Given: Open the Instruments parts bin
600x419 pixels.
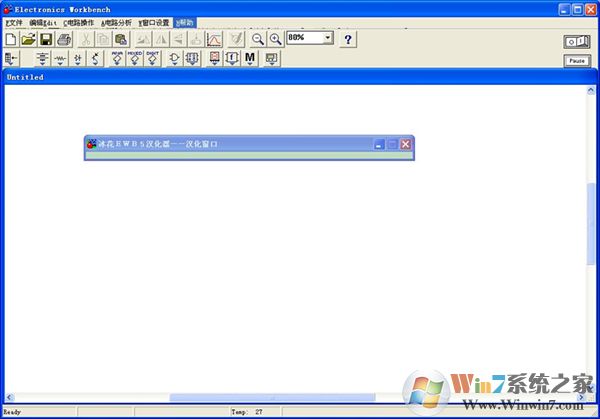Looking at the screenshot, I should click(272, 59).
